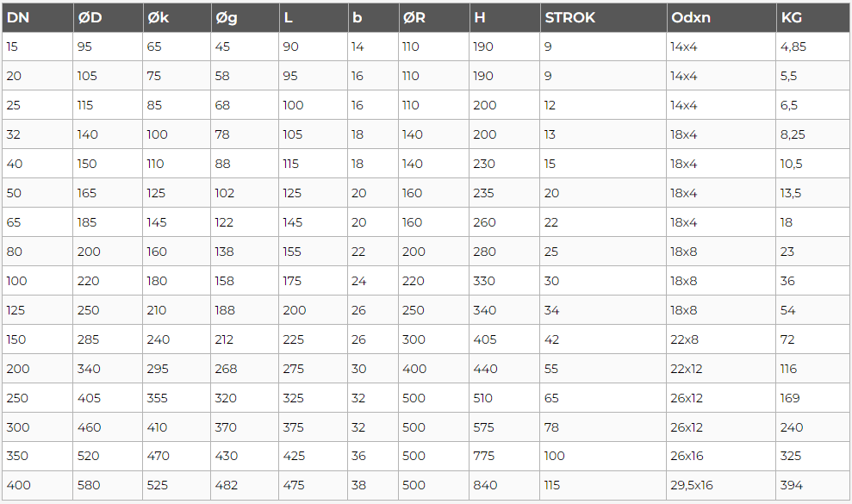The height and width of the screenshot is (504, 852).
Task: Click the DN 15 row cell
Action: point(38,47)
